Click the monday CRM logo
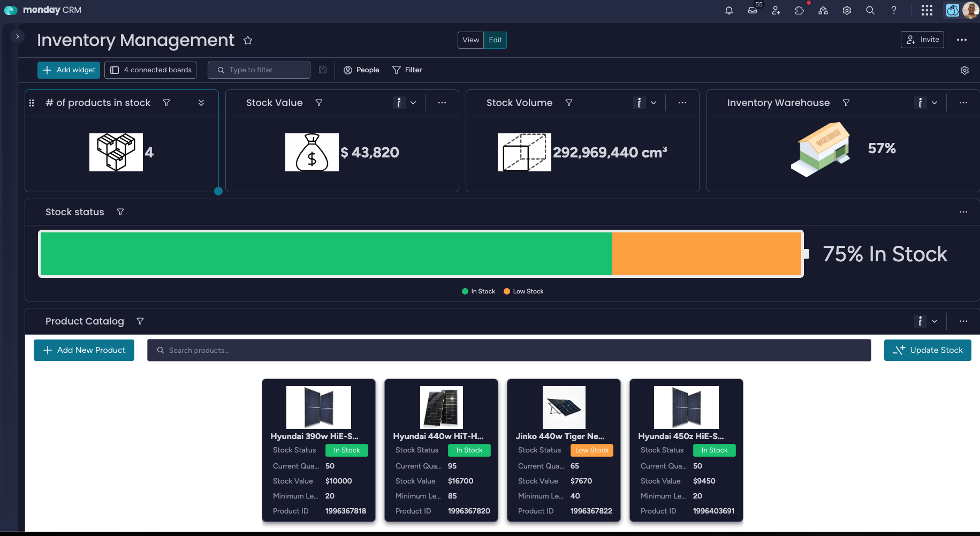 coord(43,10)
